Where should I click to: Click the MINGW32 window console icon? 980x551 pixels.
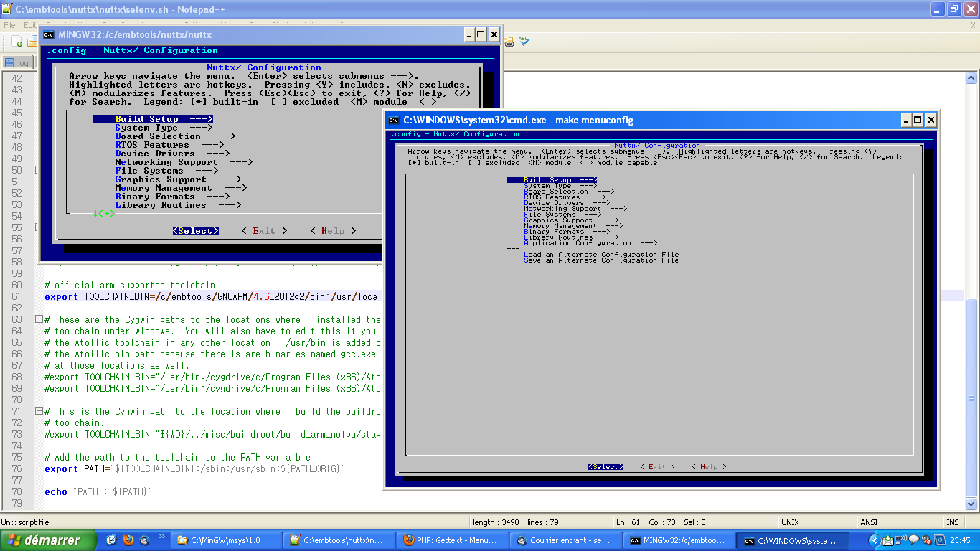tap(49, 34)
